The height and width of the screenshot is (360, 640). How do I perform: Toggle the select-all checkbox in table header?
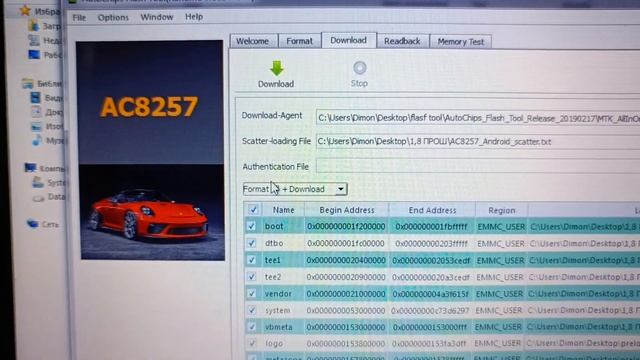pyautogui.click(x=253, y=210)
